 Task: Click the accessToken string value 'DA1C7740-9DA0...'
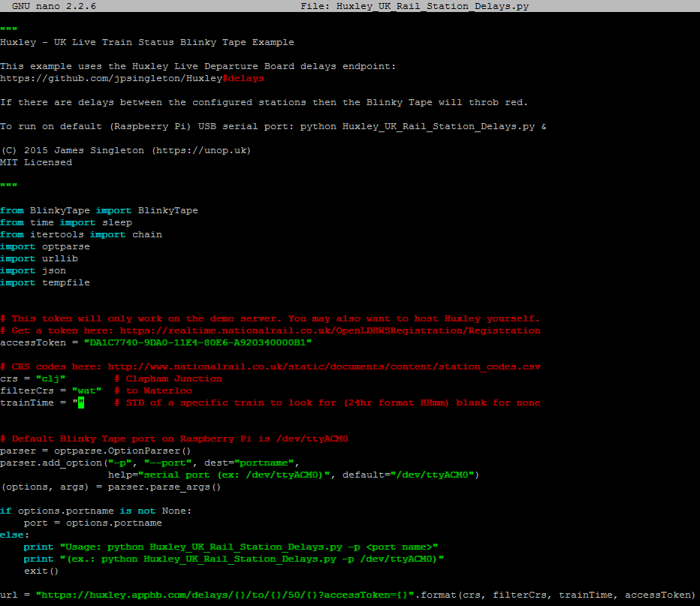198,343
